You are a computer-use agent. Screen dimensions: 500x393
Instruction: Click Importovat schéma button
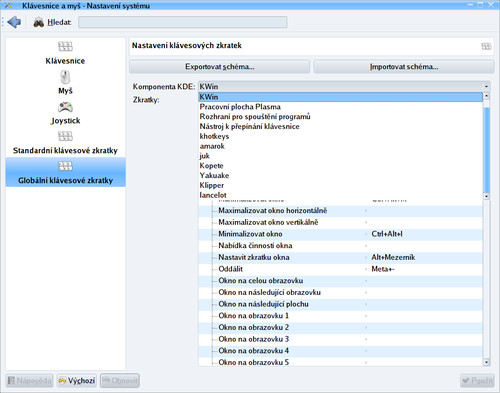point(404,67)
